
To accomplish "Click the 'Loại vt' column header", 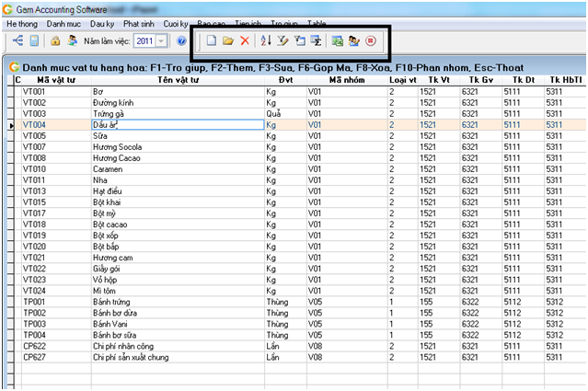I will [x=403, y=80].
